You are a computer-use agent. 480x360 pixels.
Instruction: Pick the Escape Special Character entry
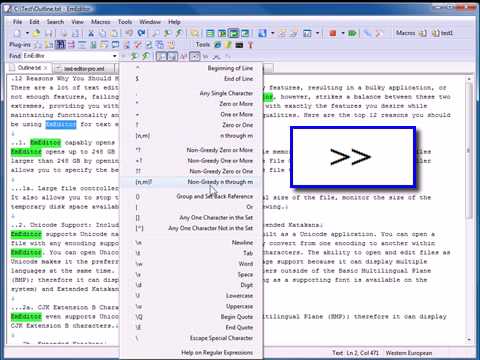[x=192, y=338]
